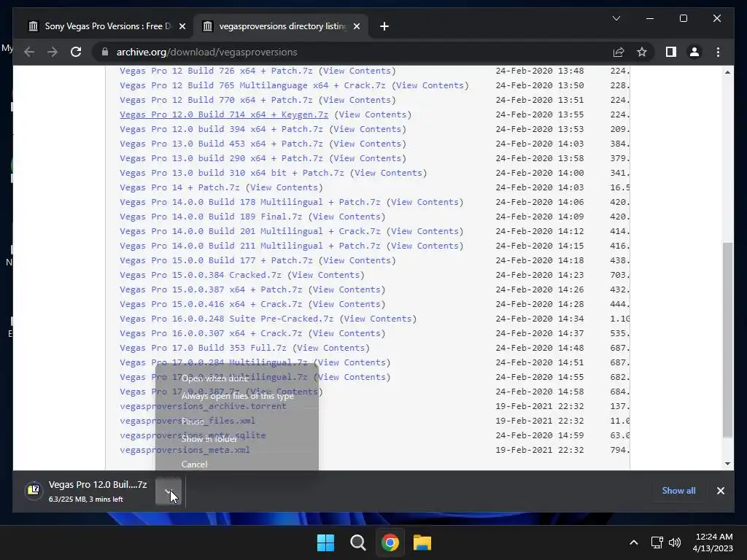Open Vegas Pro 13.0 build 310 x64 bit + Patch.7z

click(231, 173)
